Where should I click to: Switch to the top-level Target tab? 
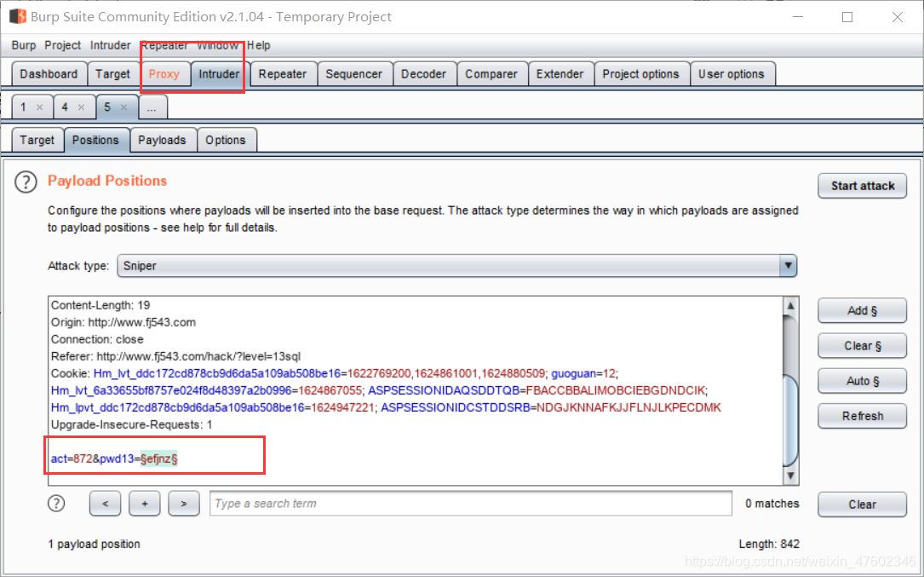[112, 74]
